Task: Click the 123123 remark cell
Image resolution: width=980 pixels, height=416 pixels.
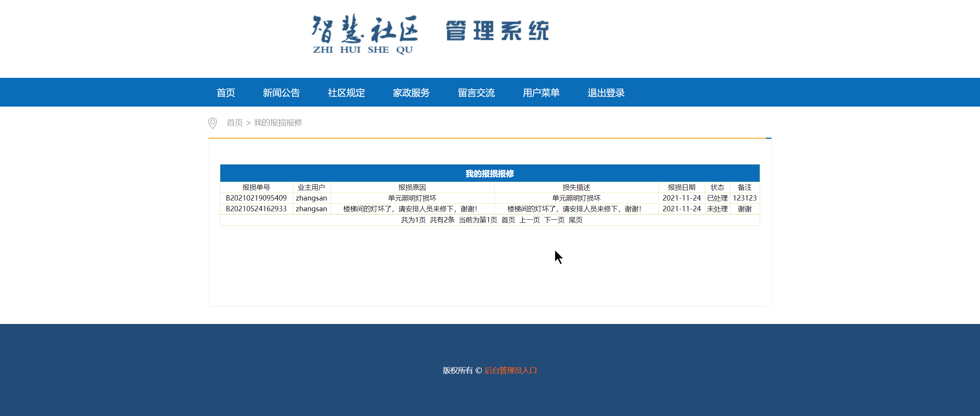Action: (745, 198)
